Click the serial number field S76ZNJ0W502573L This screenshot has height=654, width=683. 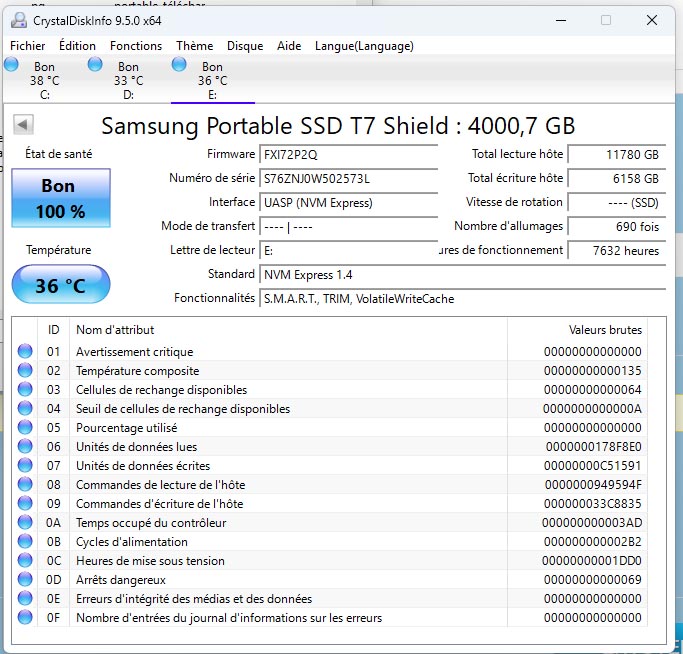point(348,178)
